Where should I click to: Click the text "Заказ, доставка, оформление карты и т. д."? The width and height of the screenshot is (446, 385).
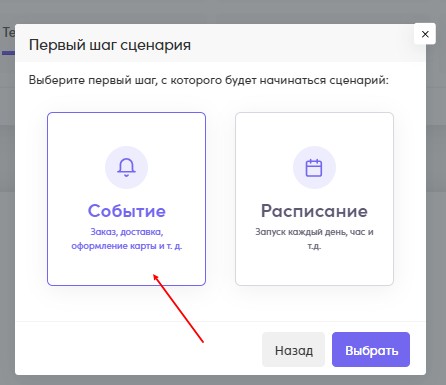(127, 239)
